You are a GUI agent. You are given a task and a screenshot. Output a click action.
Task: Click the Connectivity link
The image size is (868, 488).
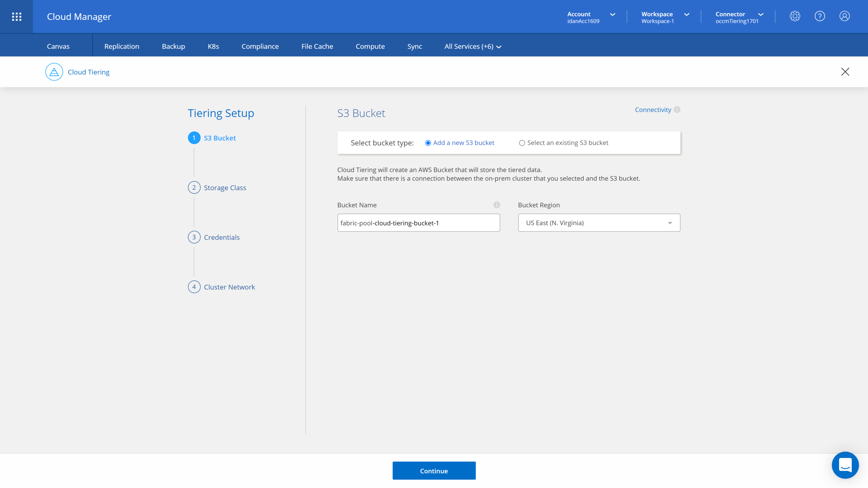[x=653, y=110]
